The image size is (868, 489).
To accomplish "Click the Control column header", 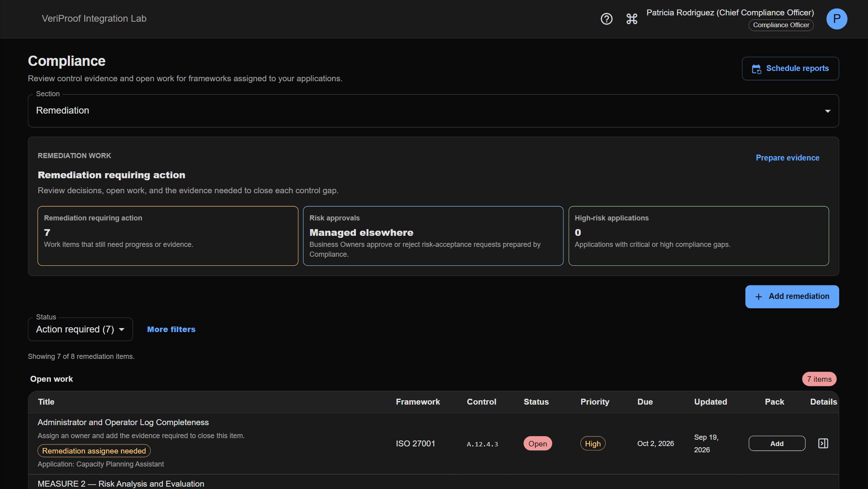I will (481, 402).
